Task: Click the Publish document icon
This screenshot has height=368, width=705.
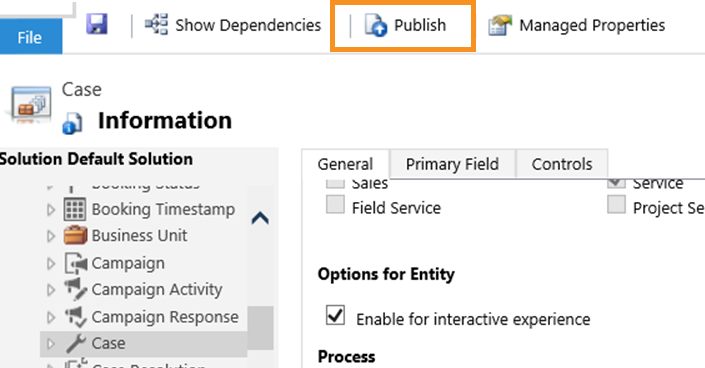Action: [375, 25]
